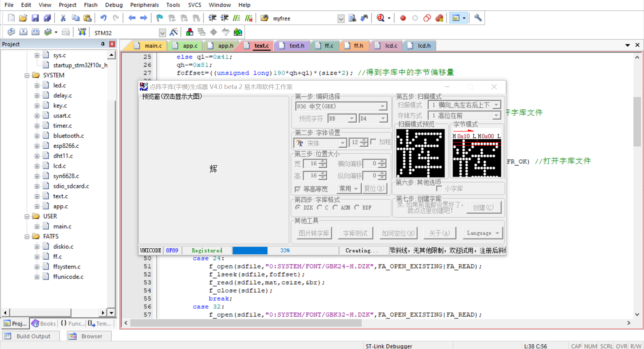This screenshot has height=349, width=644.
Task: Collapse the SYSTEM folder in project tree
Action: pos(27,76)
